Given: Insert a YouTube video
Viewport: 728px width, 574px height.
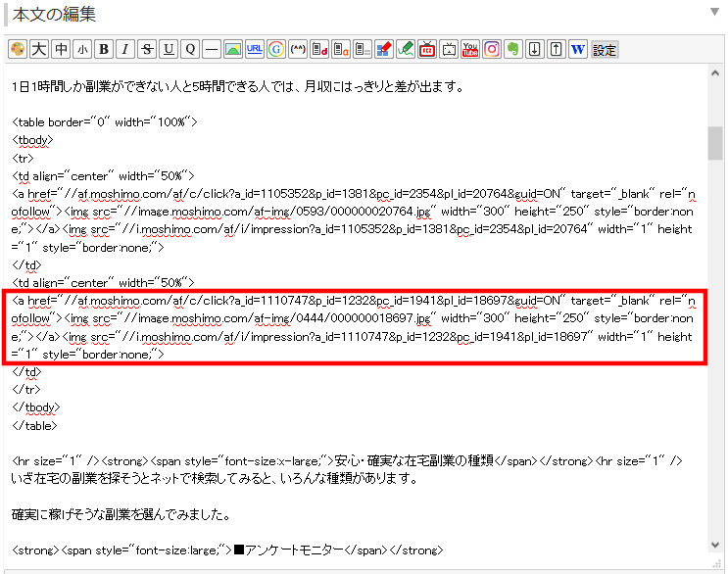Looking at the screenshot, I should tap(470, 49).
